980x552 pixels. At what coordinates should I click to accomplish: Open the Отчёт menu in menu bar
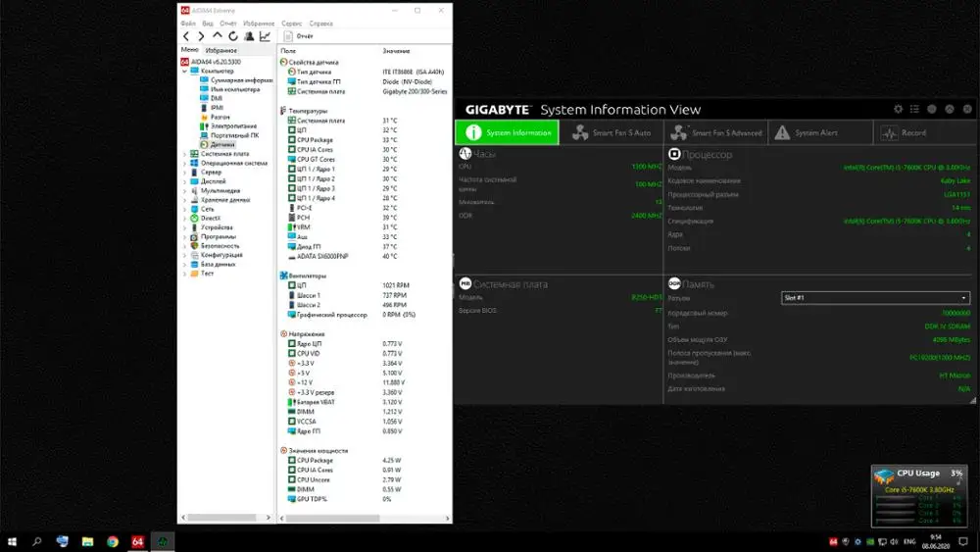click(228, 24)
